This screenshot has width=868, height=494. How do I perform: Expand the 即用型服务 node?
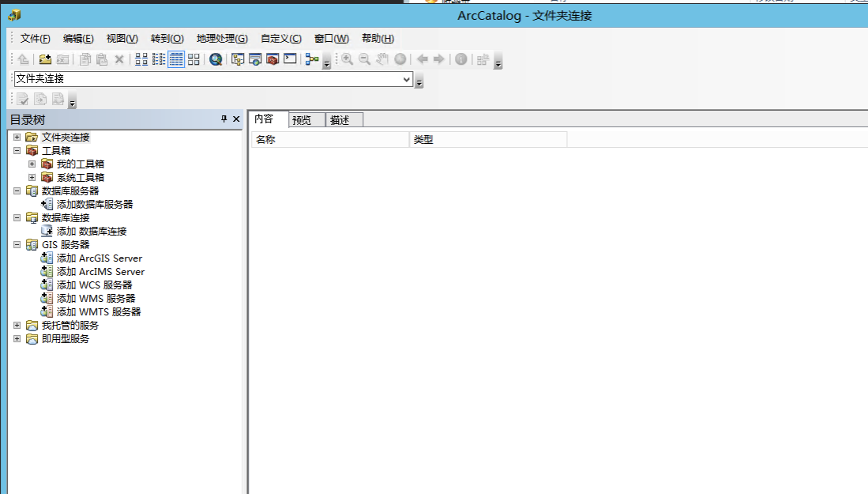[17, 338]
